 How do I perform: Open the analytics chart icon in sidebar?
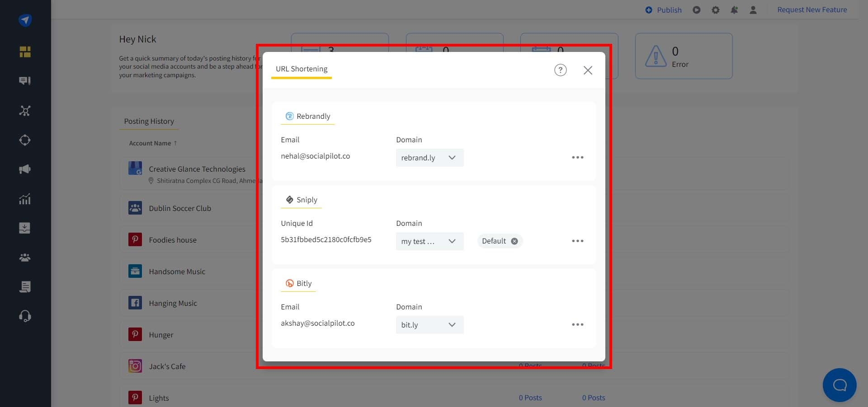click(25, 199)
